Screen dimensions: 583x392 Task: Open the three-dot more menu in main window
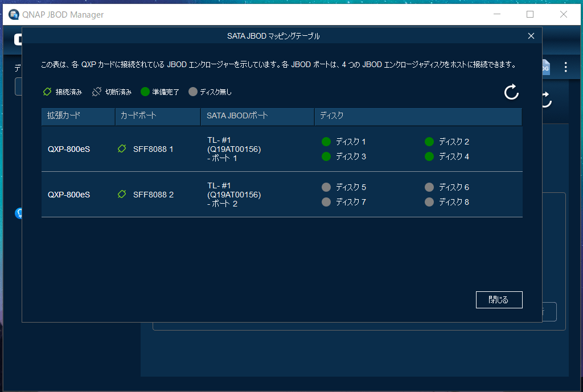click(x=565, y=67)
